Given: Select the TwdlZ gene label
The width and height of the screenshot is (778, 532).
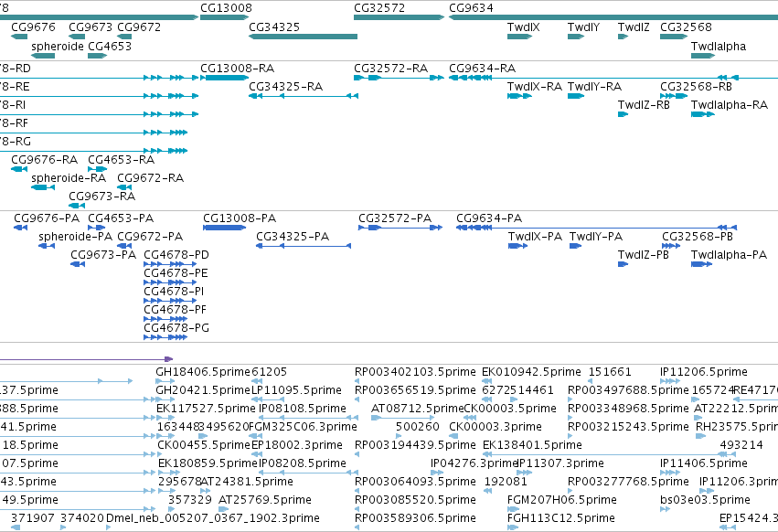Looking at the screenshot, I should pyautogui.click(x=634, y=27).
